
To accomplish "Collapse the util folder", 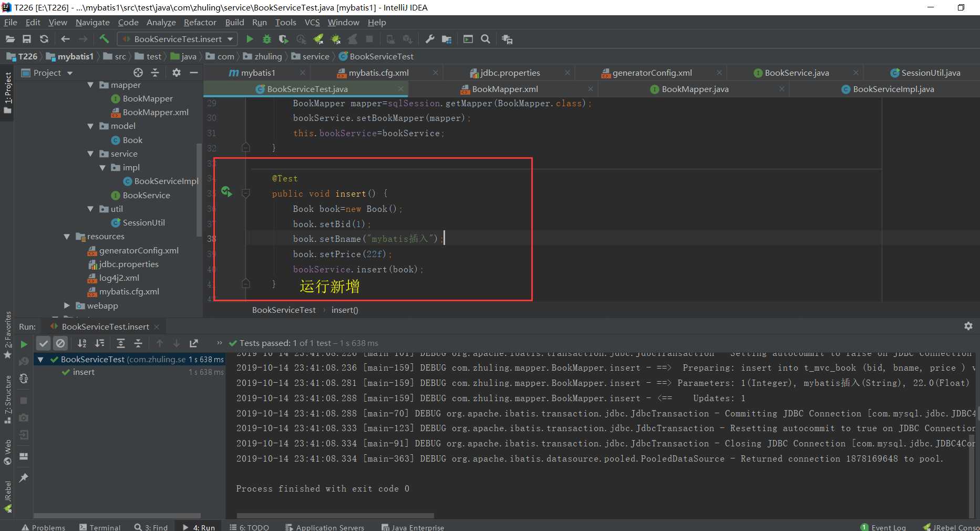I will 90,209.
